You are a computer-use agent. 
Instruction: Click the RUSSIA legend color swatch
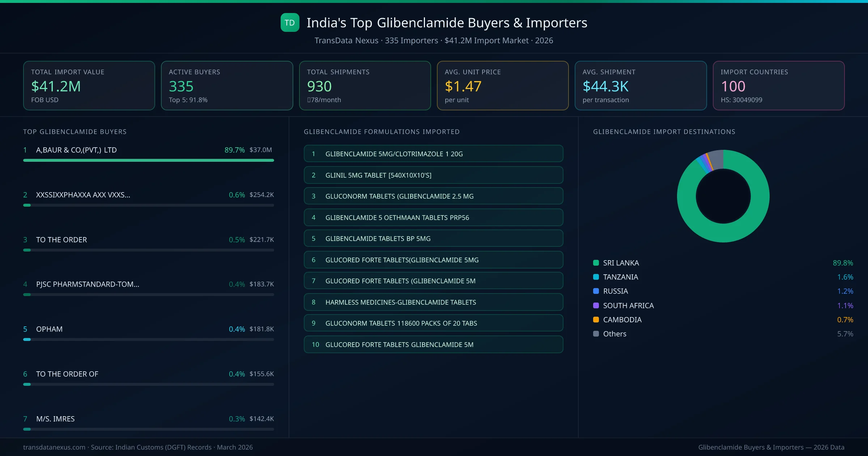click(x=595, y=291)
